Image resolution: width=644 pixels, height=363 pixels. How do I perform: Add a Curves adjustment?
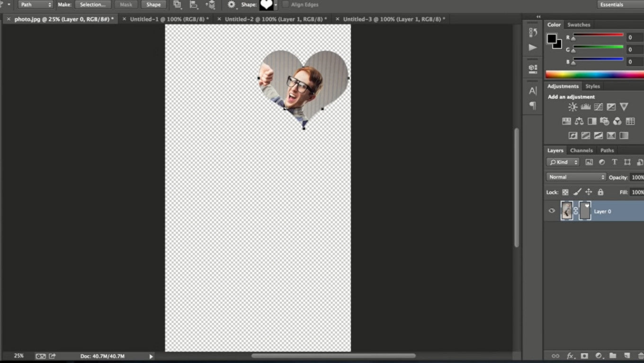[x=599, y=107]
